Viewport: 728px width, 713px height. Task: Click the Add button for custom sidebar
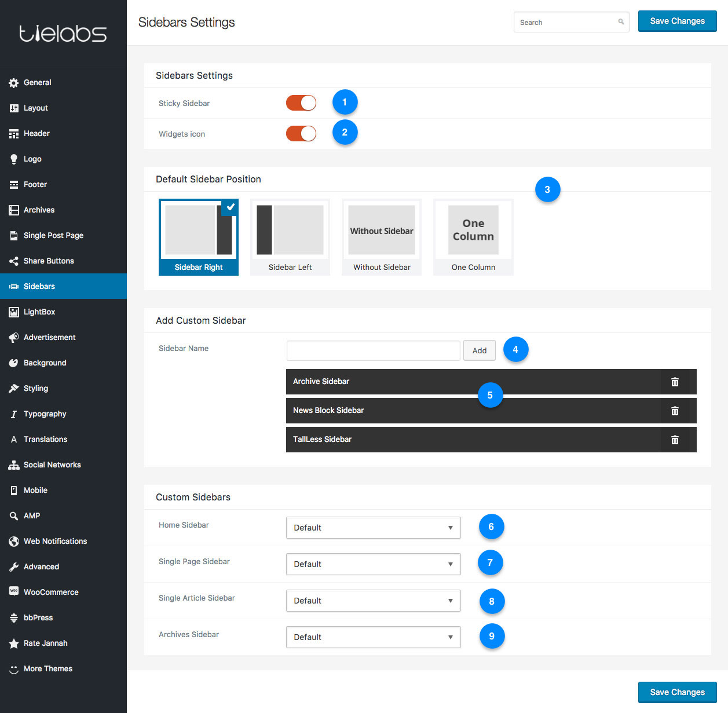click(x=480, y=350)
